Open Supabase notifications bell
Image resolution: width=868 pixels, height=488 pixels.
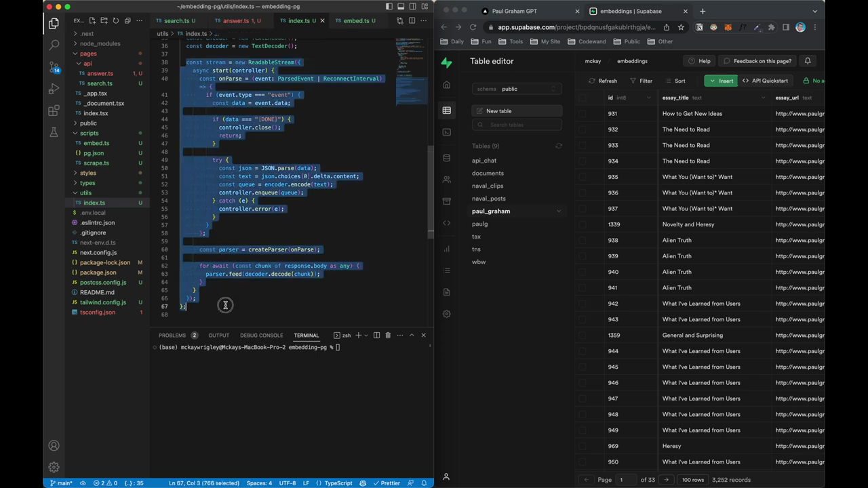pos(808,61)
